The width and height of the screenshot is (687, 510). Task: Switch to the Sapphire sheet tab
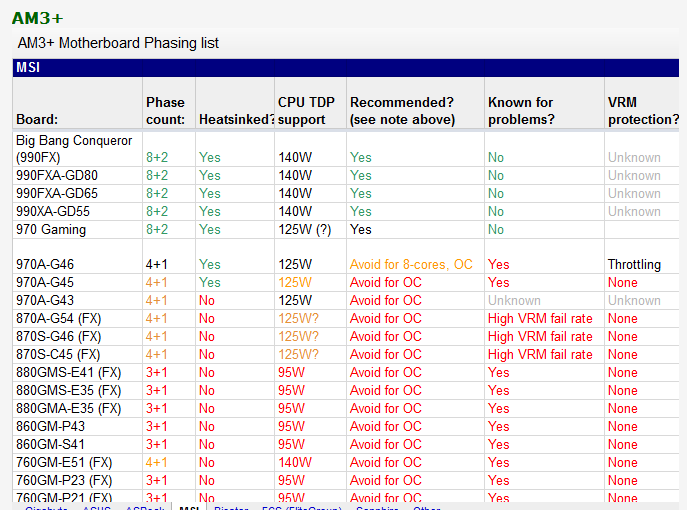coord(377,508)
